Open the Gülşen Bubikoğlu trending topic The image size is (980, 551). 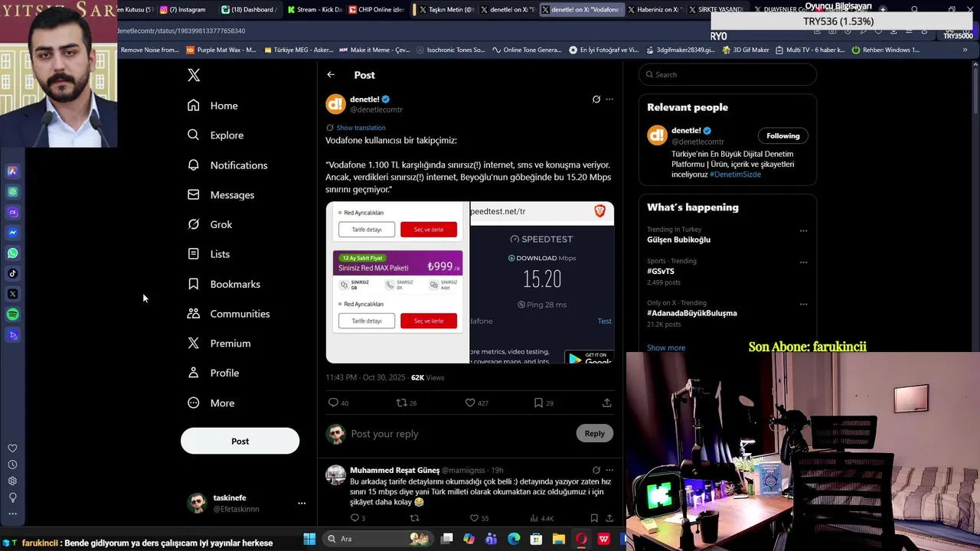click(678, 240)
